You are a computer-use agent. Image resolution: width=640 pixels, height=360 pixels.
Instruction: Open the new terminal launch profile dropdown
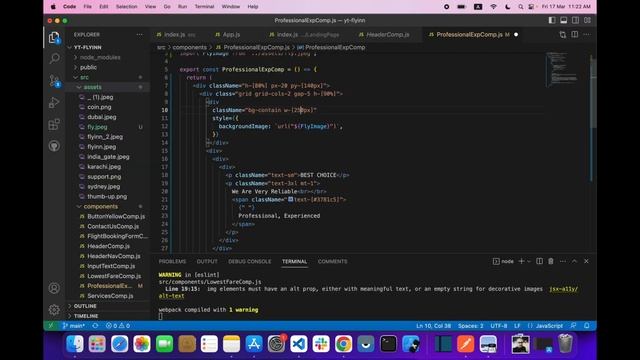(529, 261)
